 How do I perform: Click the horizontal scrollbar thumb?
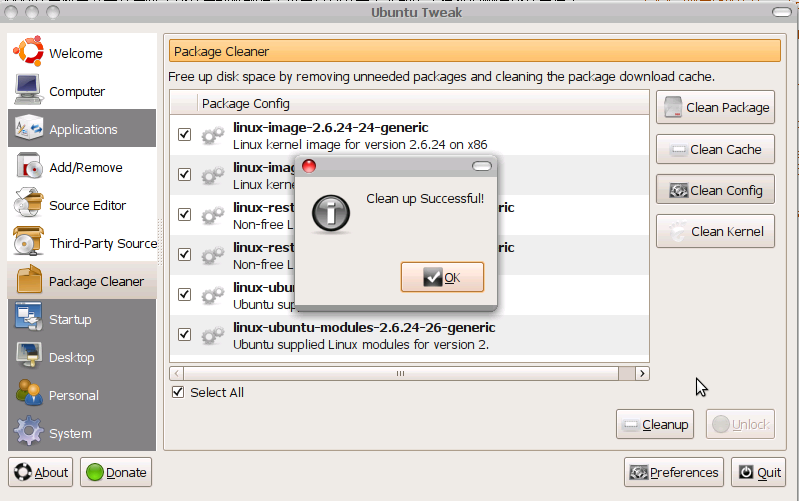click(401, 374)
